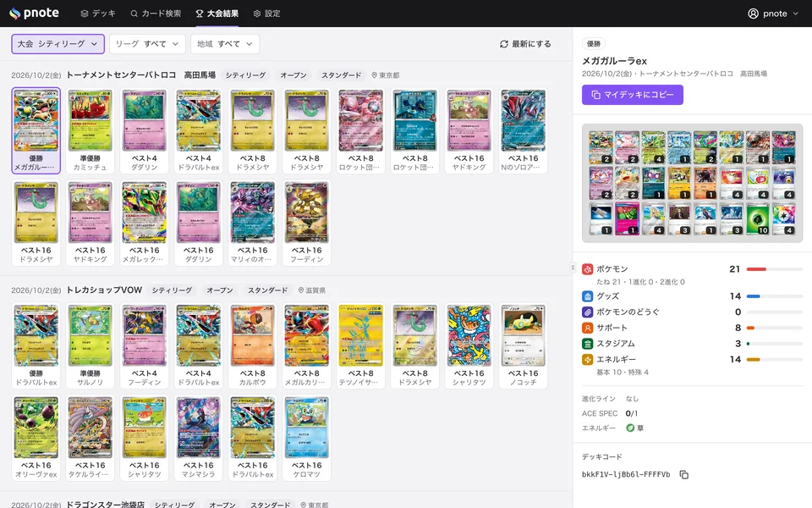Click the スタジアム category icon
812x508 pixels.
tap(587, 343)
